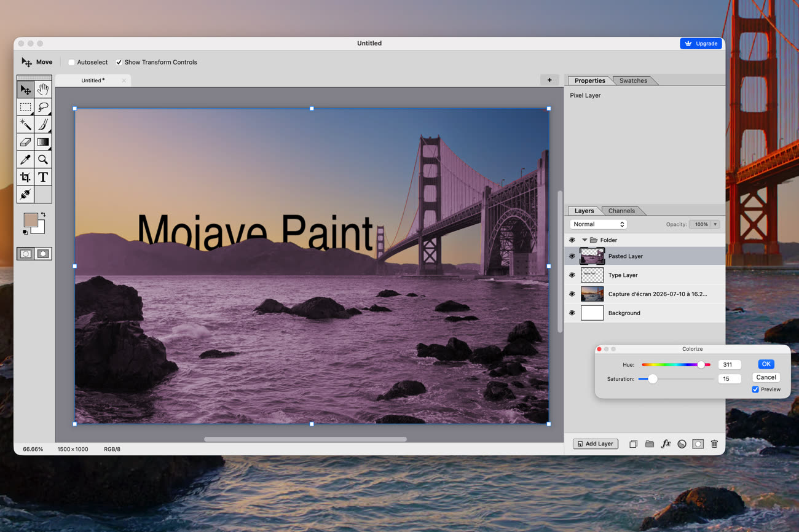The height and width of the screenshot is (532, 799).
Task: Reset to default black and white colors
Action: click(x=25, y=232)
